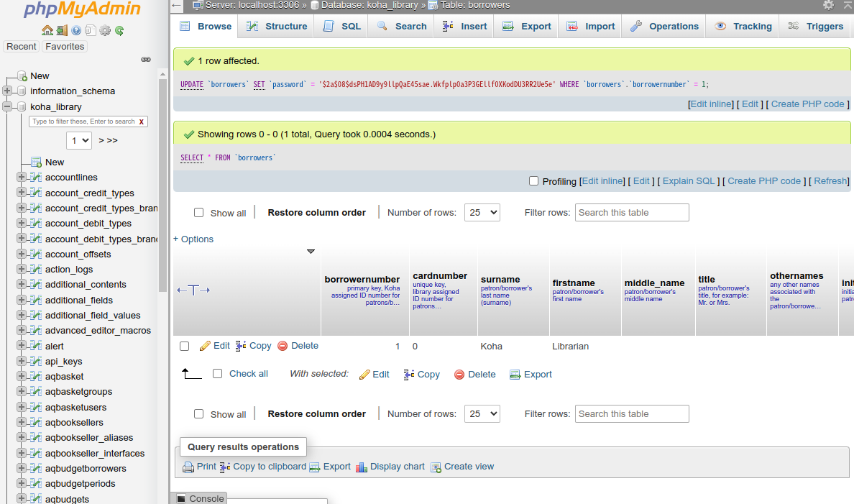Click Copy icon in Koha row
Screen dimensions: 854x504
pos(241,346)
